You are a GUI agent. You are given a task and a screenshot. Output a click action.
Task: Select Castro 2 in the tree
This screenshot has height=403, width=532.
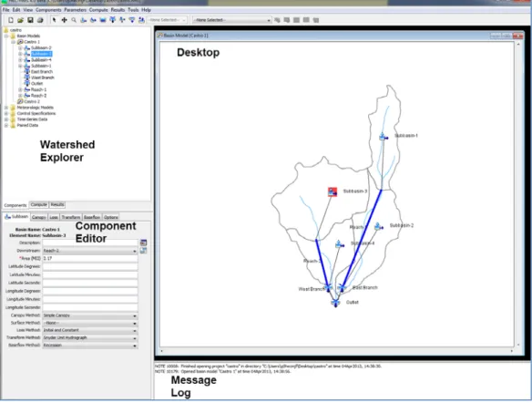pos(32,102)
